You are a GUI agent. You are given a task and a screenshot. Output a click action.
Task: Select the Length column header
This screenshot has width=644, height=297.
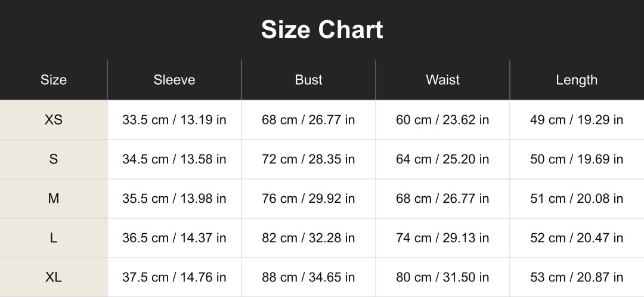coord(577,80)
